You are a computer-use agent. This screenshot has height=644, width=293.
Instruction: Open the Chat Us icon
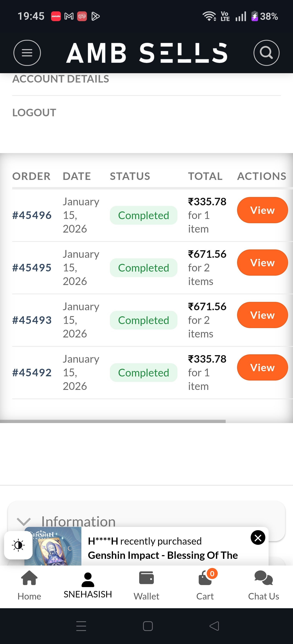click(x=263, y=585)
